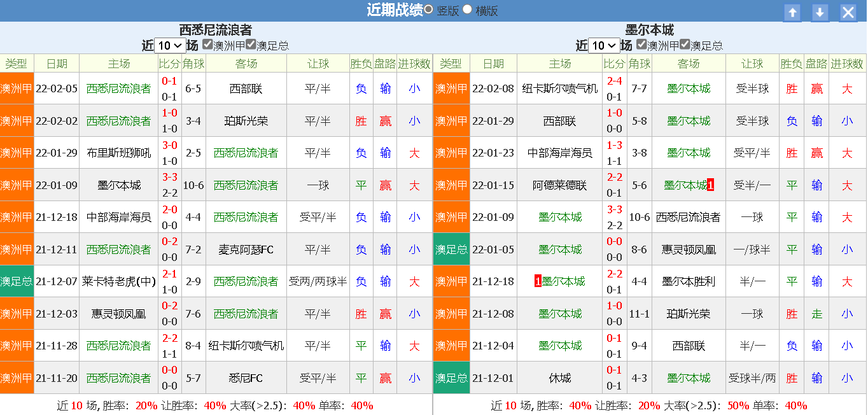Open 珀斯光荣 in 22-02-02 row
868x415 pixels.
246,121
